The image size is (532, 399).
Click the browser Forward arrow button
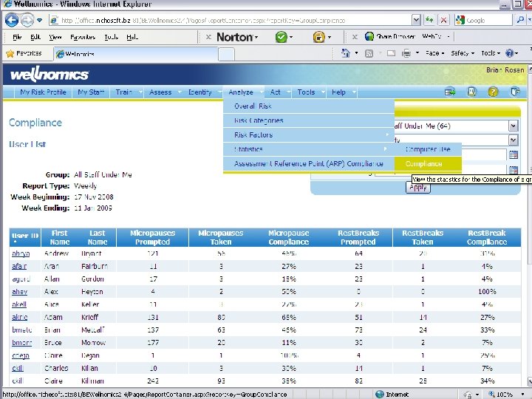pyautogui.click(x=27, y=21)
